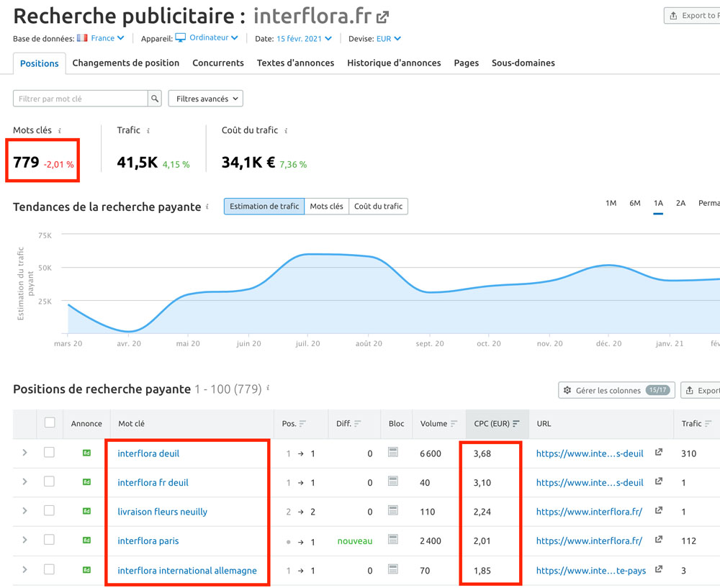Image resolution: width=720 pixels, height=588 pixels.
Task: Switch to the Pages tab
Action: pyautogui.click(x=466, y=63)
